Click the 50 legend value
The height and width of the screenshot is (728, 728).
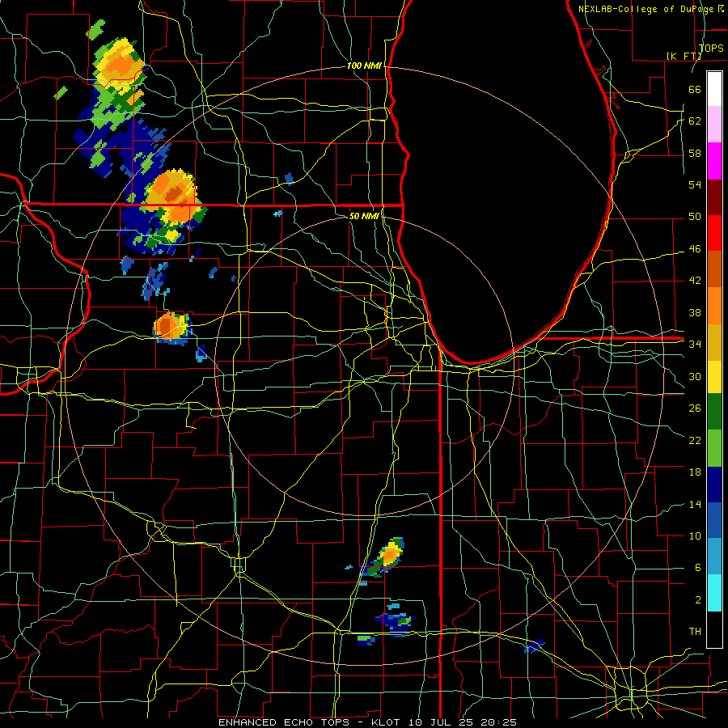pos(695,217)
